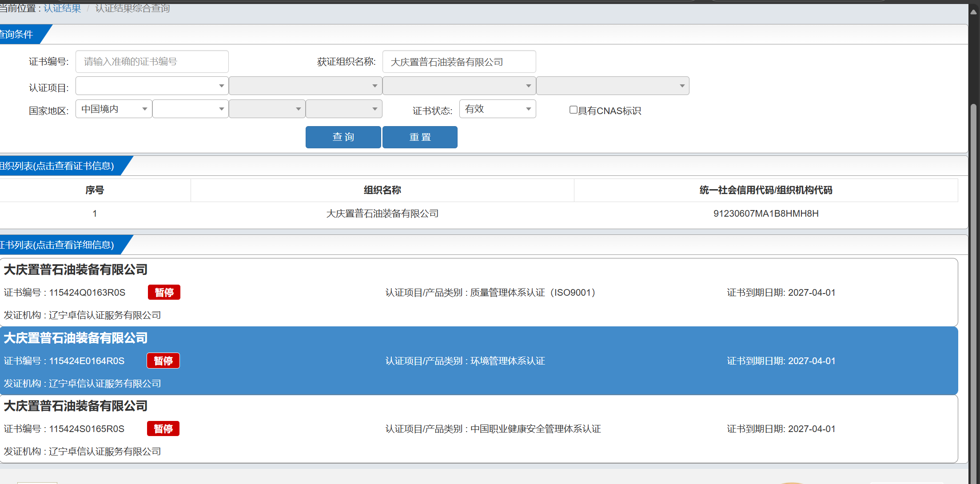
Task: Open highlighted certificate 115424E0164R0S
Action: tap(479, 361)
